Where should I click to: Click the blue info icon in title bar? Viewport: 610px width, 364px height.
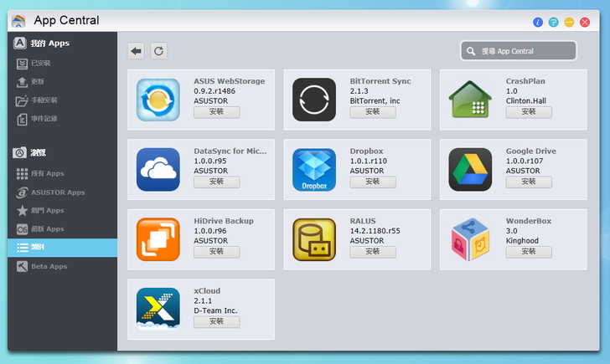coord(538,22)
